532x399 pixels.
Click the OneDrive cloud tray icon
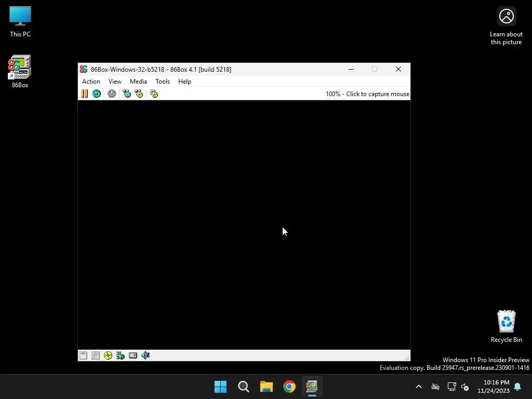point(435,387)
